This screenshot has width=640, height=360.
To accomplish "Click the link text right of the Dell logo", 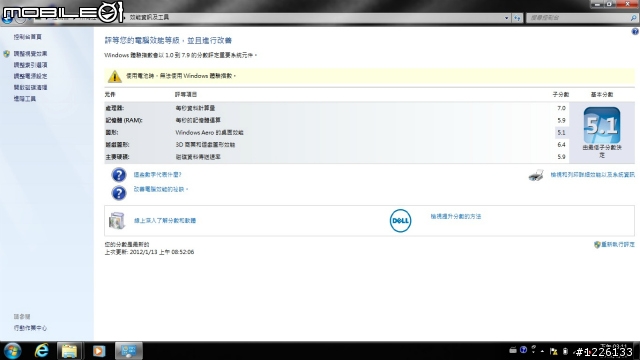I will pos(456,217).
